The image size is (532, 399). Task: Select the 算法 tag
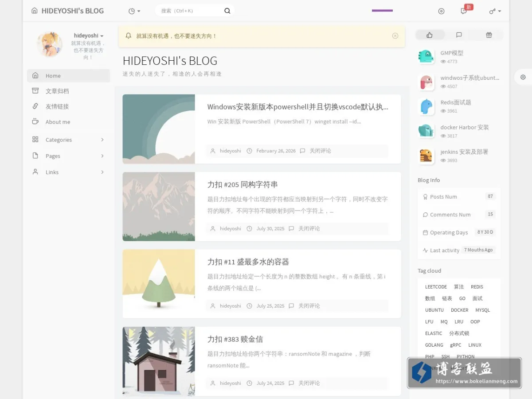pyautogui.click(x=459, y=287)
